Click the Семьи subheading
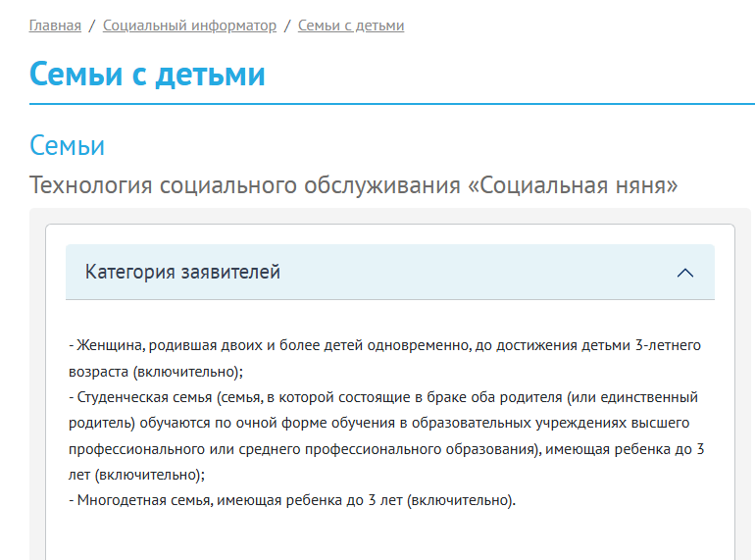Image resolution: width=755 pixels, height=560 pixels. pos(67,145)
